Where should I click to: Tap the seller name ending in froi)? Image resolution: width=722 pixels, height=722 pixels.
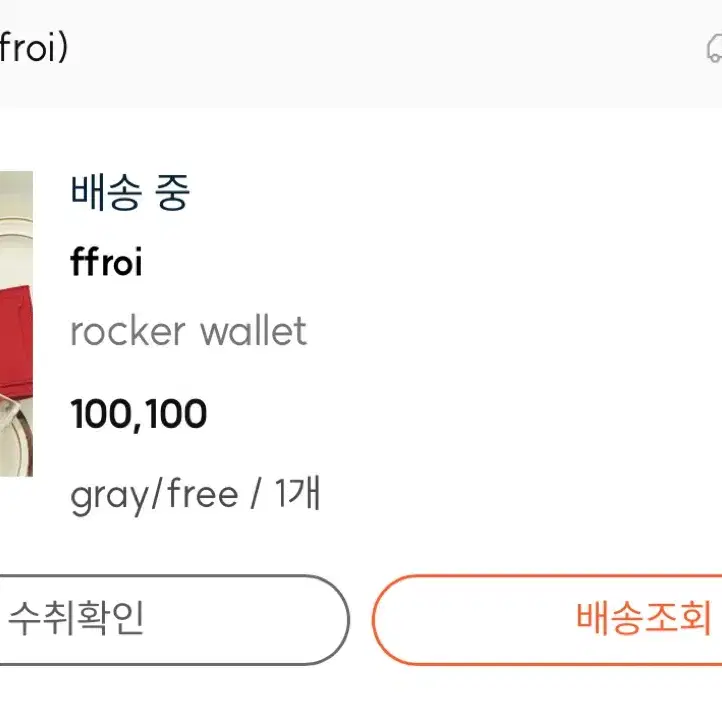[34, 47]
